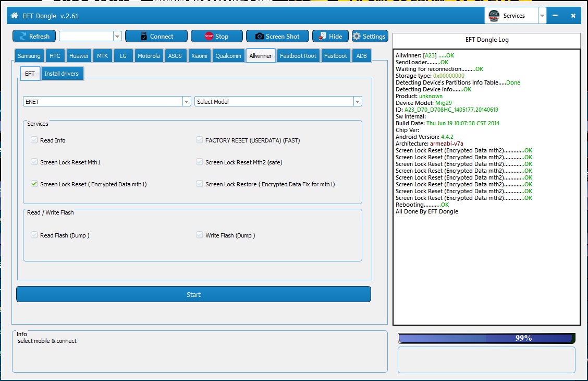Viewport: 588px width, 381px height.
Task: Switch to the HTC tab
Action: (x=55, y=55)
